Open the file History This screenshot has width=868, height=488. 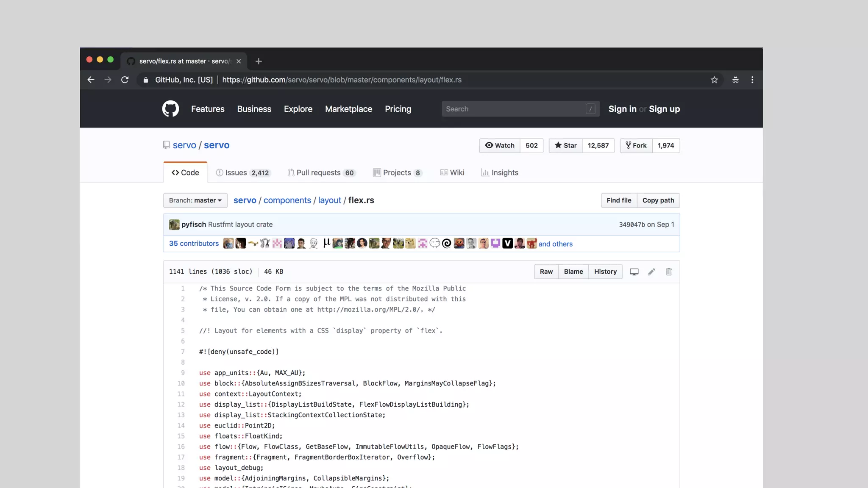(605, 272)
